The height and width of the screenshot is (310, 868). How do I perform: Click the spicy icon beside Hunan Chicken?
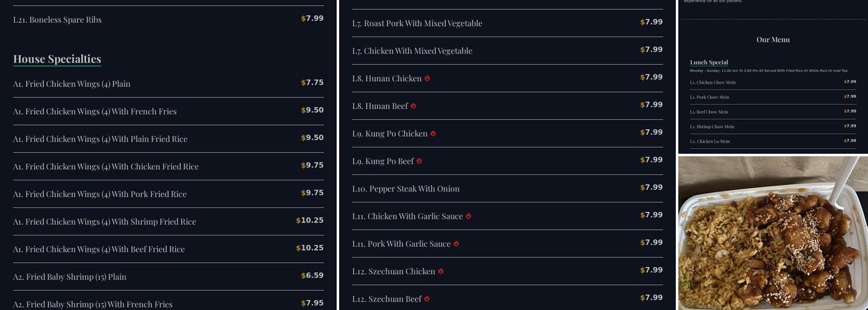(427, 79)
